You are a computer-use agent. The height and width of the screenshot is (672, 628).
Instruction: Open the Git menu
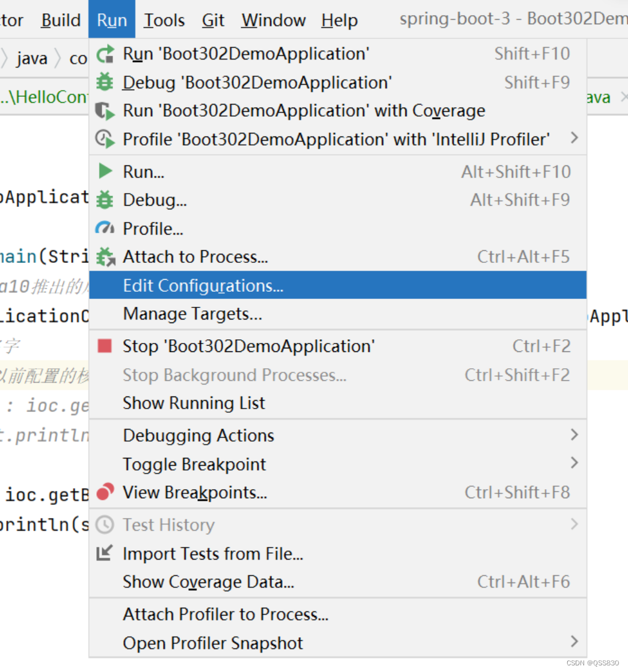point(213,20)
